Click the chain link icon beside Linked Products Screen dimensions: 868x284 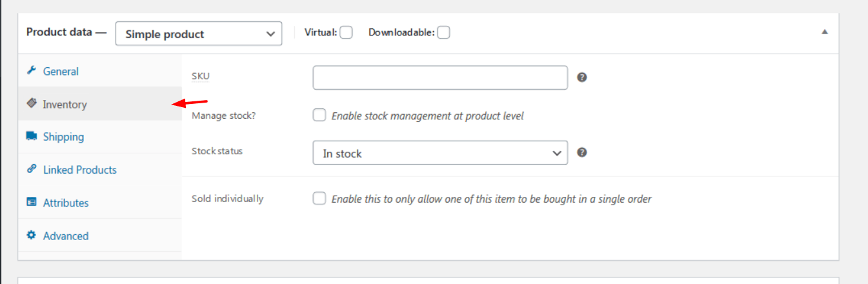tap(31, 169)
